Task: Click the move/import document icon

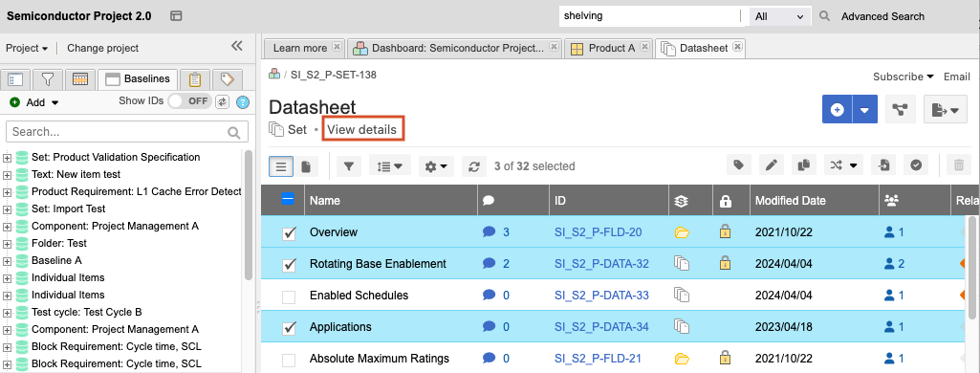Action: coord(883,165)
